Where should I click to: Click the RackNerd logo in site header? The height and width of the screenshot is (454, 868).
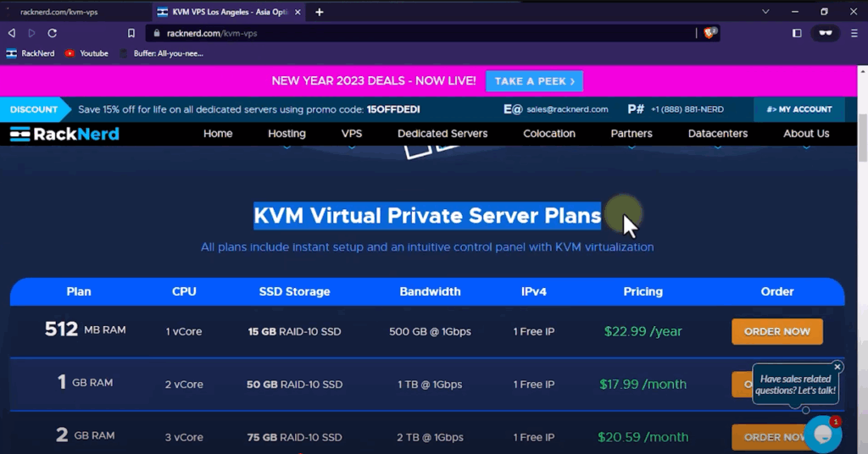(x=64, y=134)
